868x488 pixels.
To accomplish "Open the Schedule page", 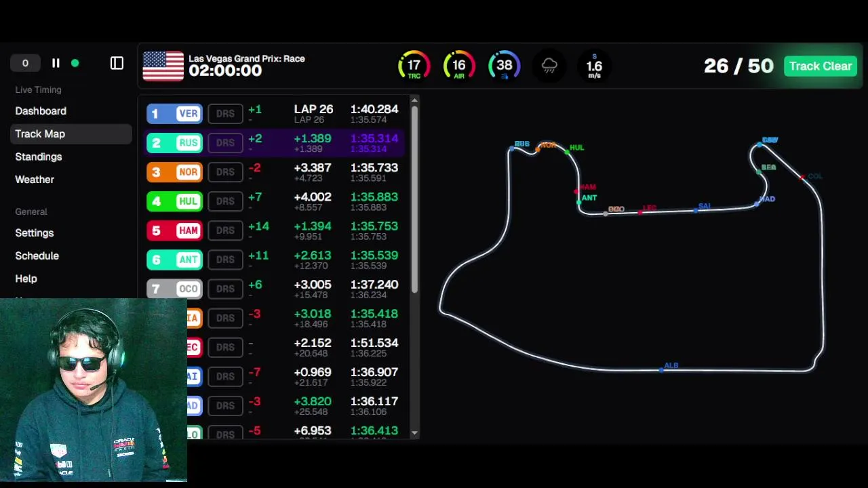I will point(37,256).
